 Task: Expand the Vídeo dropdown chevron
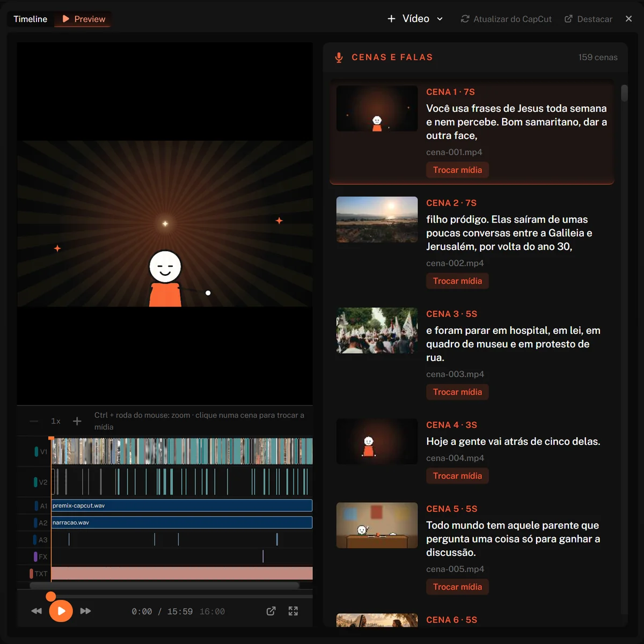tap(440, 19)
